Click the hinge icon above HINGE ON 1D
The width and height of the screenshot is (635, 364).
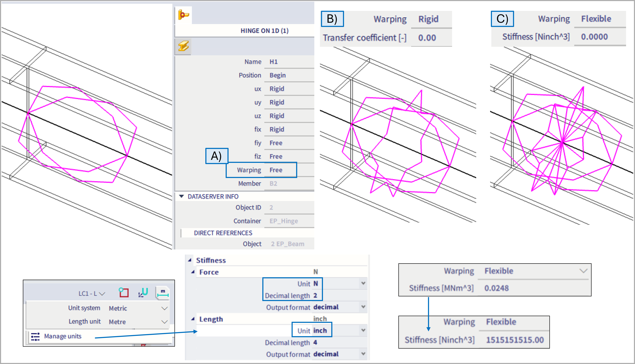tap(184, 15)
